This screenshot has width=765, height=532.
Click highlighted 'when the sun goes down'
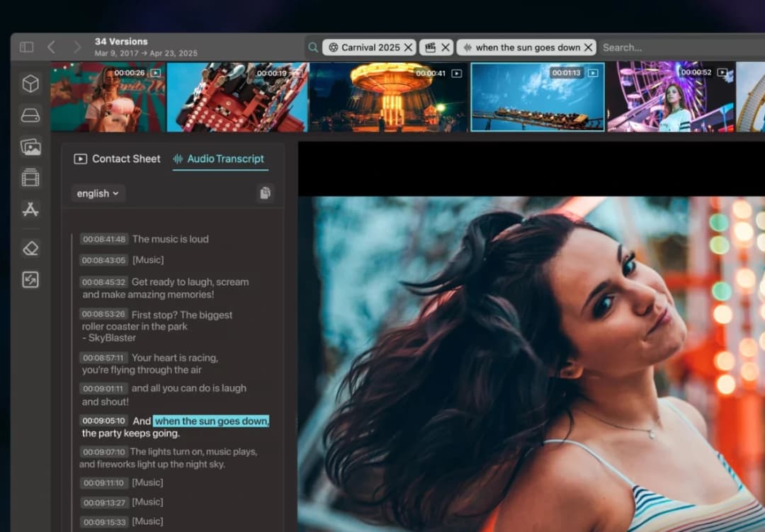point(211,421)
